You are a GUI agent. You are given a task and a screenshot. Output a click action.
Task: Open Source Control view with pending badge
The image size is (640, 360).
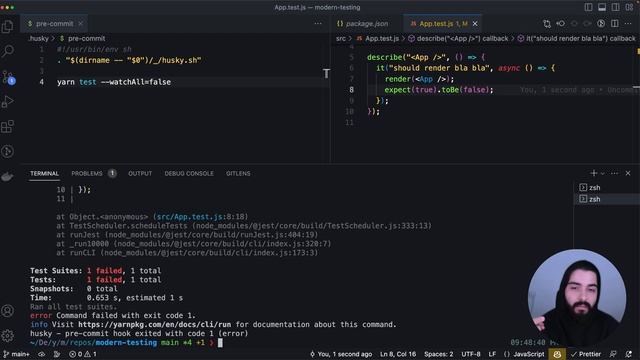8,77
